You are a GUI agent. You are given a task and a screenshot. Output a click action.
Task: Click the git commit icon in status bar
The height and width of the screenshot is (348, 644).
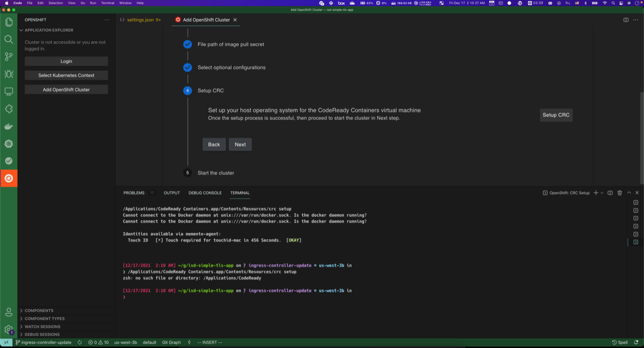(189, 342)
